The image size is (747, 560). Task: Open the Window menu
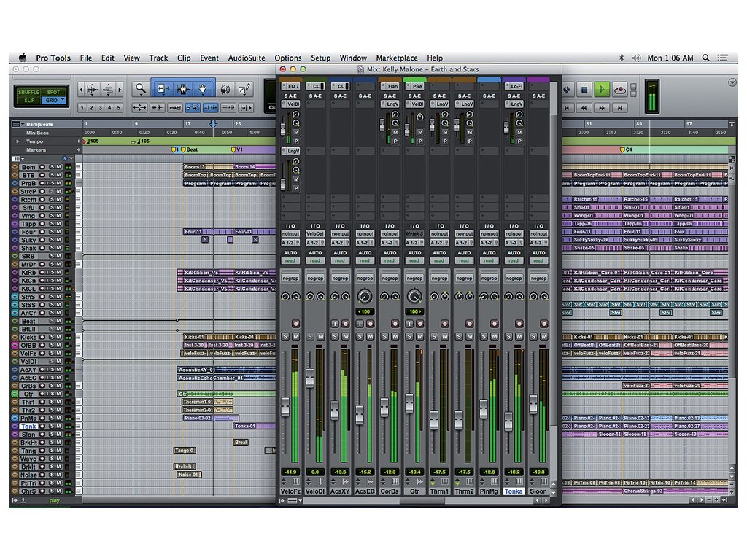pos(353,58)
